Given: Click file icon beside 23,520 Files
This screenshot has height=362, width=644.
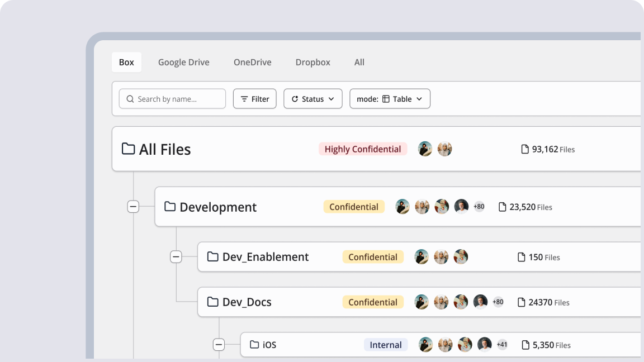Looking at the screenshot, I should coord(503,207).
